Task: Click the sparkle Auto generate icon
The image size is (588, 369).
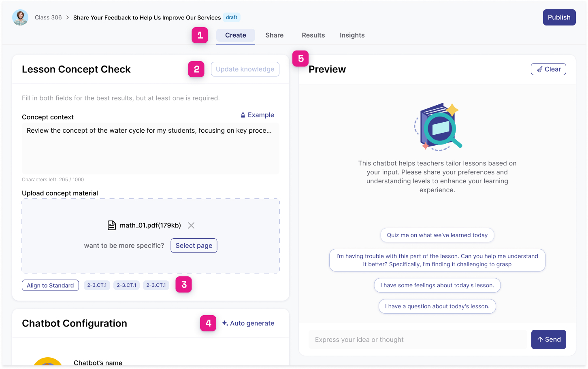Action: (x=225, y=323)
